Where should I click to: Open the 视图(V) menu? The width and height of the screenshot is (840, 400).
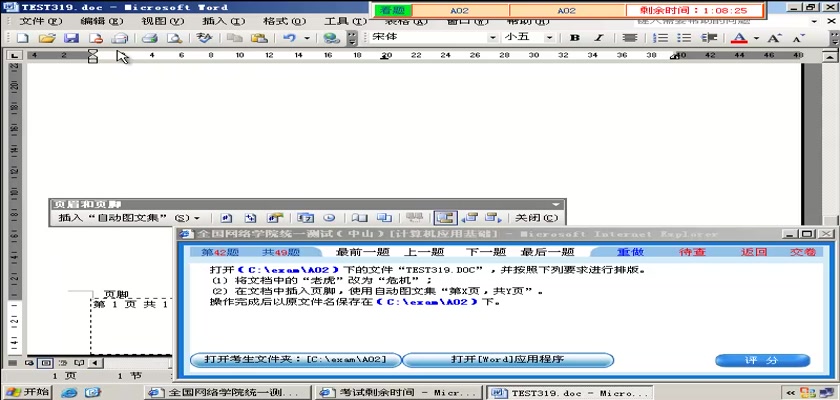[162, 21]
